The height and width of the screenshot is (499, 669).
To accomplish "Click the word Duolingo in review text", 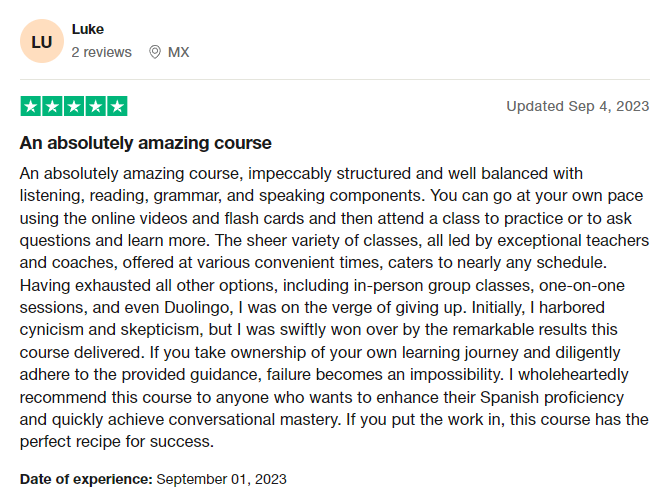I will pos(198,308).
